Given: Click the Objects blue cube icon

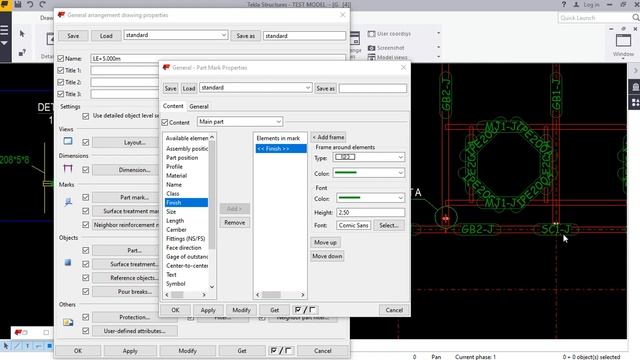Looking at the screenshot, I should point(68,262).
